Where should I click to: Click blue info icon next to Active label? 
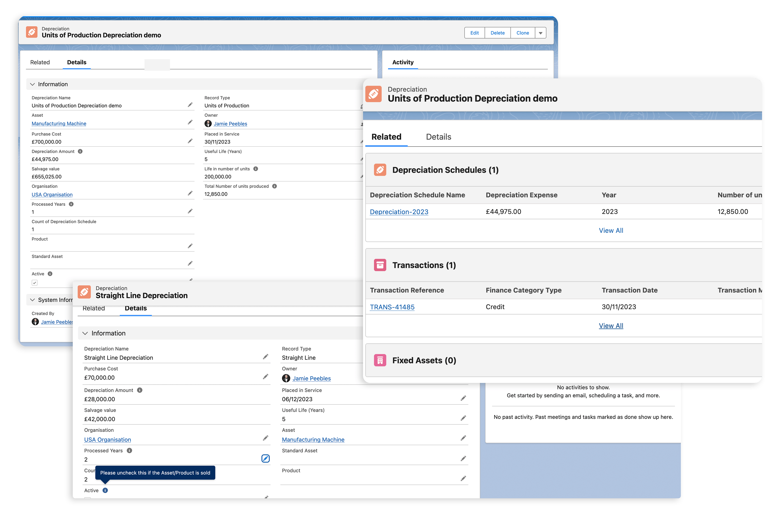(x=105, y=490)
